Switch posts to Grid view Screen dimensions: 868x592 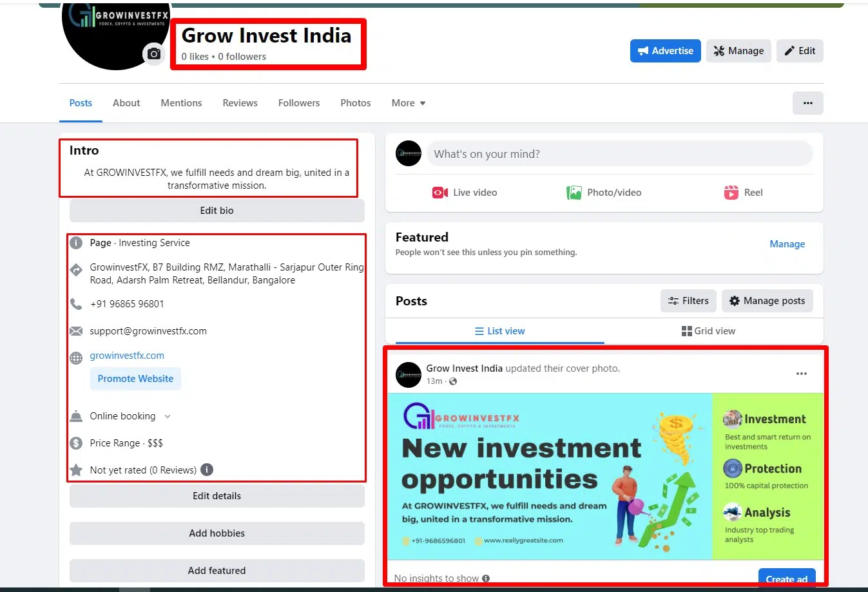pos(708,331)
